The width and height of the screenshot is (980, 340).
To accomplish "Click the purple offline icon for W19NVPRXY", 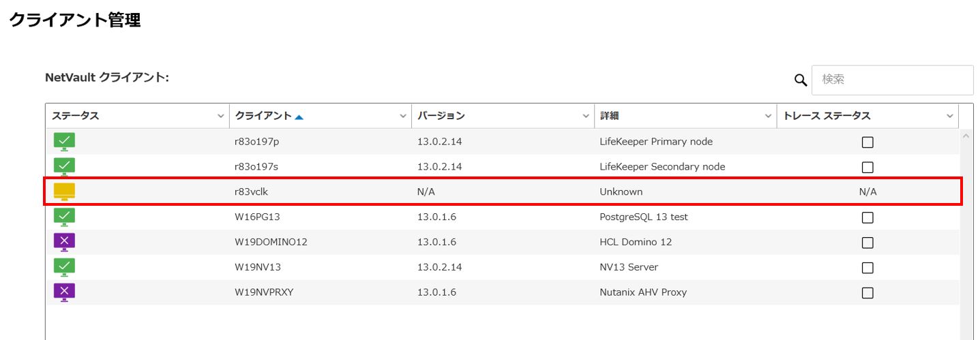I will (64, 292).
